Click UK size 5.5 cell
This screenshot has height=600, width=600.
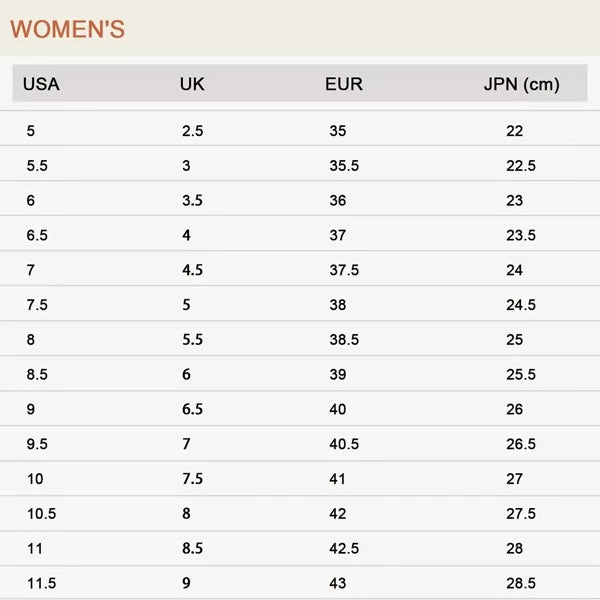pos(192,340)
